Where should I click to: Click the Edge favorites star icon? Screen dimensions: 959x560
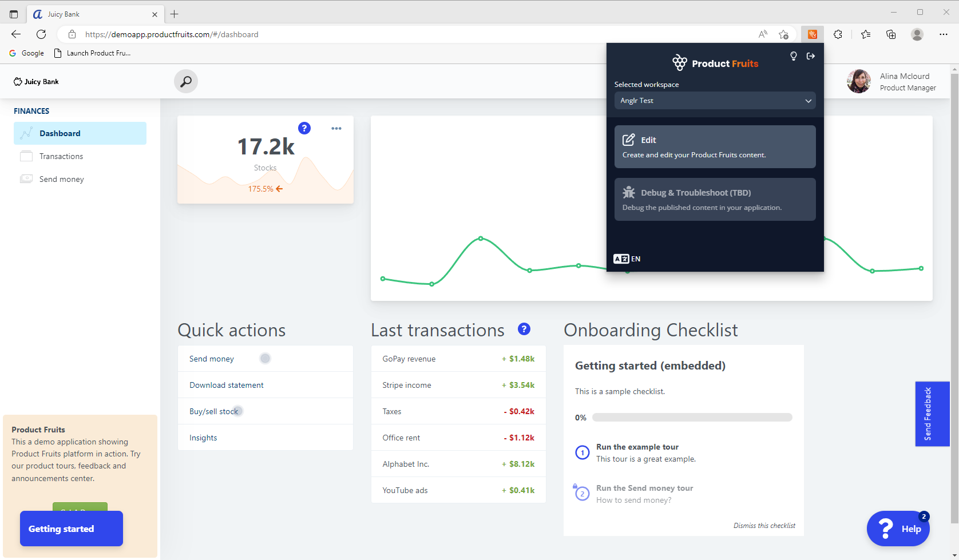point(865,34)
